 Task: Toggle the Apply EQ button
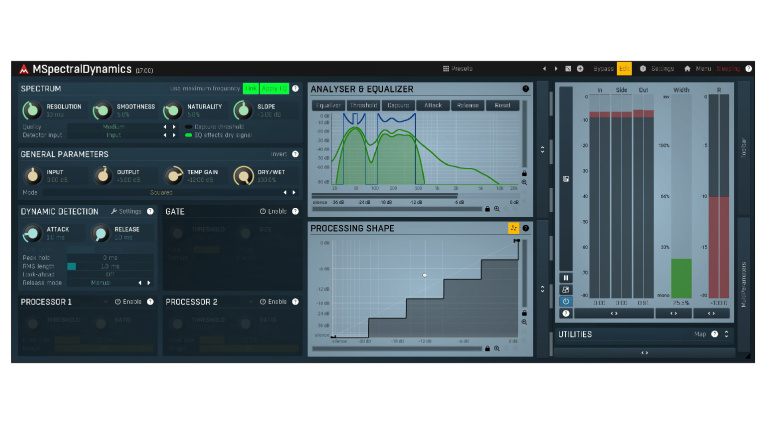(x=274, y=89)
